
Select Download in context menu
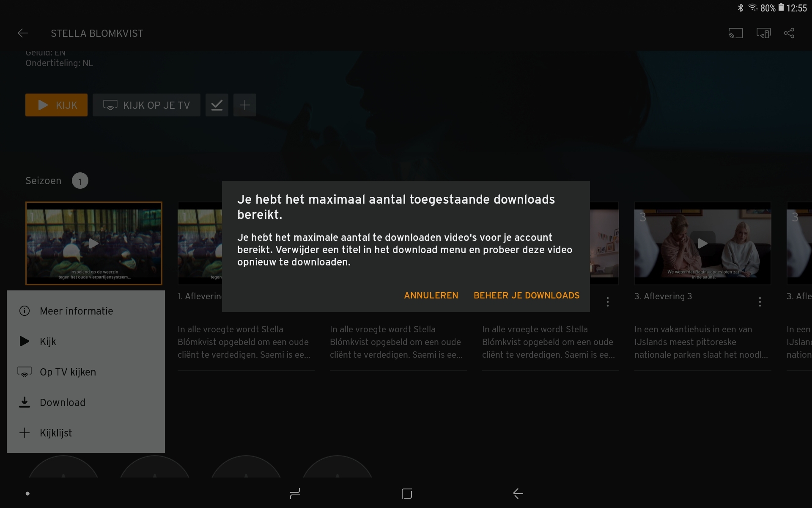coord(62,403)
